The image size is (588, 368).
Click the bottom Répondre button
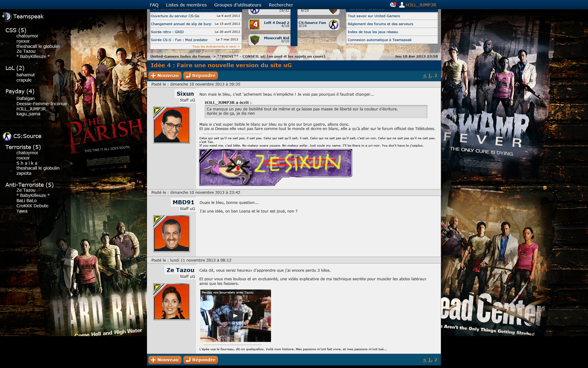(x=201, y=360)
